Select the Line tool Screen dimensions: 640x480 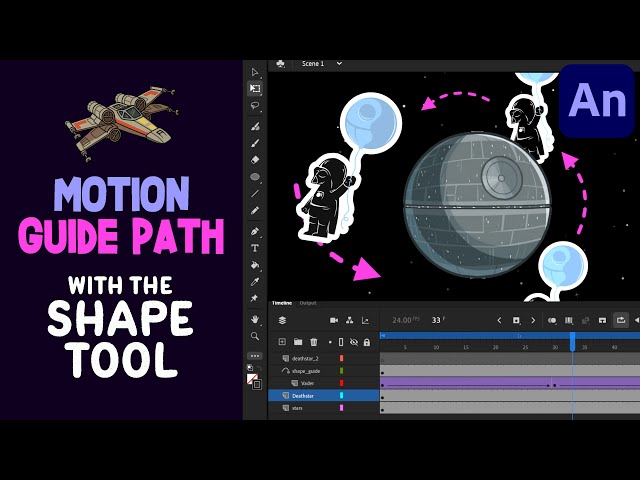coord(255,193)
